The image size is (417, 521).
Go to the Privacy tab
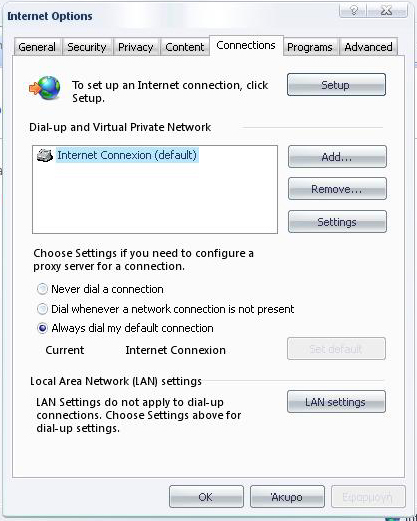point(136,47)
